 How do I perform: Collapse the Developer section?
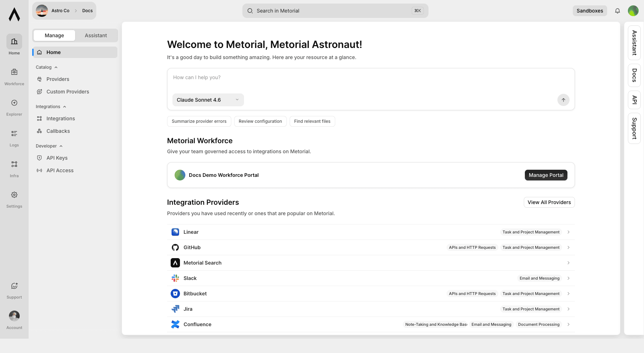49,146
